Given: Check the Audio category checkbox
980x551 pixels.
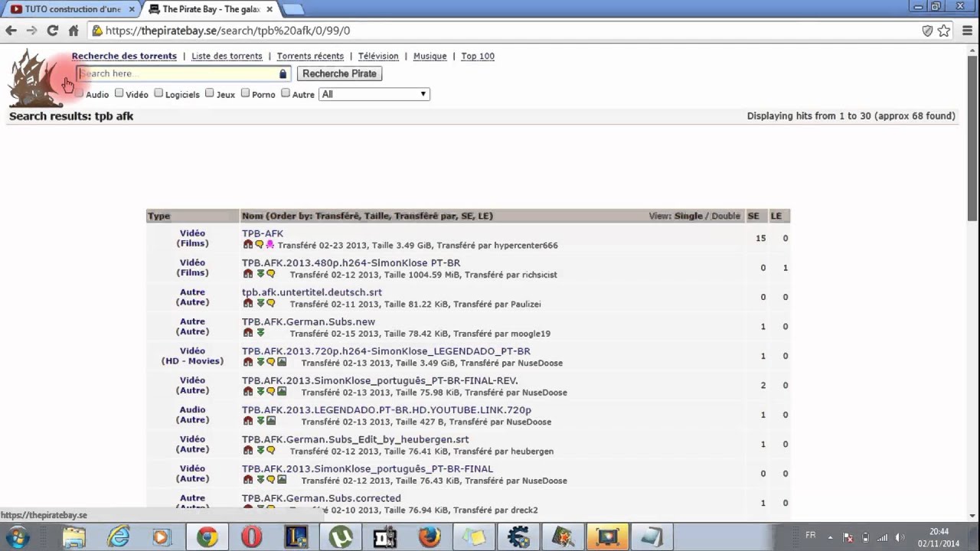Looking at the screenshot, I should [x=79, y=93].
